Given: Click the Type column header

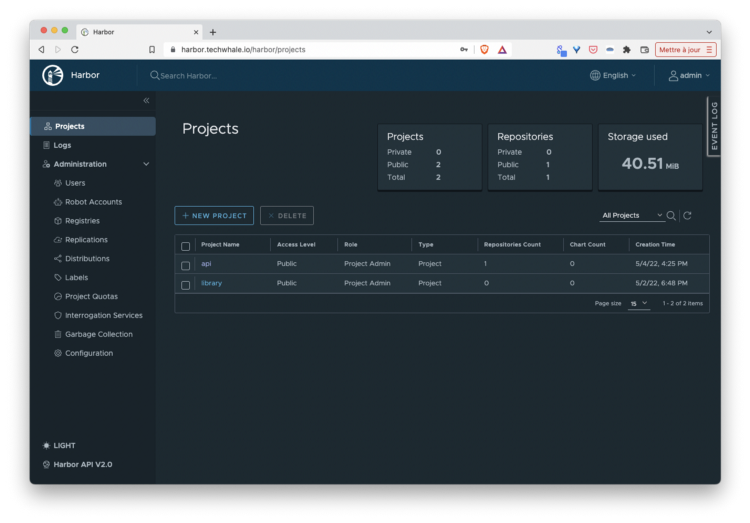Looking at the screenshot, I should click(426, 245).
